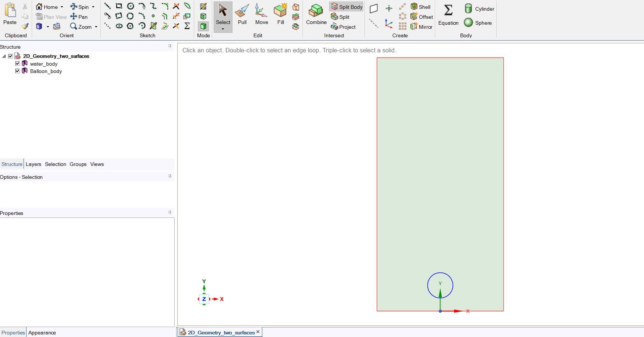644x337 pixels.
Task: Click the Sphere body button
Action: 478,23
